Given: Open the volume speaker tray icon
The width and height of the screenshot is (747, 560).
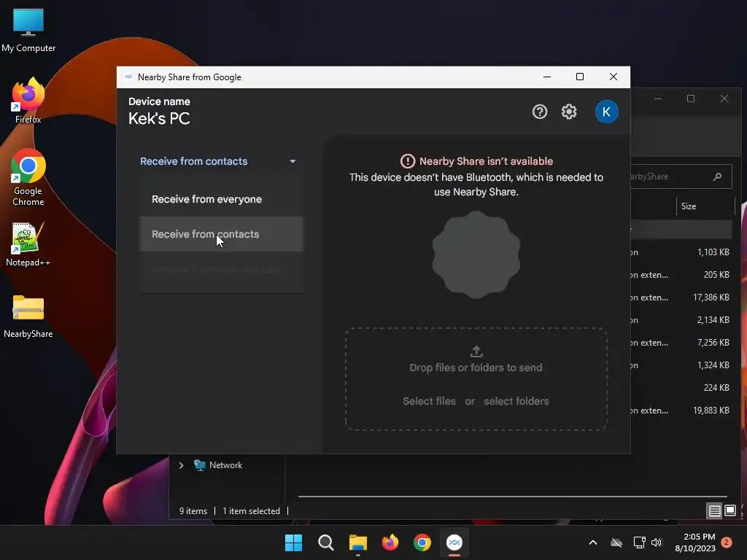Looking at the screenshot, I should click(657, 542).
